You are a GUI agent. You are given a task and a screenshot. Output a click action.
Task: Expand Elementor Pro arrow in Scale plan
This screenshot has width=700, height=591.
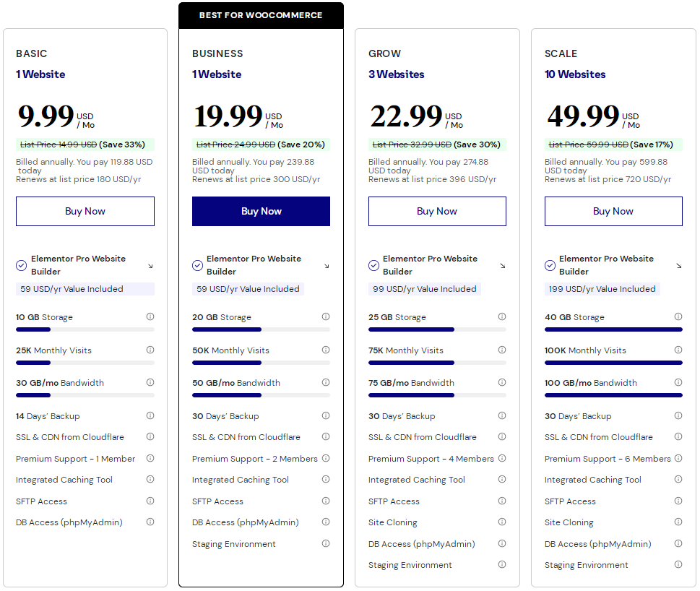tap(679, 266)
